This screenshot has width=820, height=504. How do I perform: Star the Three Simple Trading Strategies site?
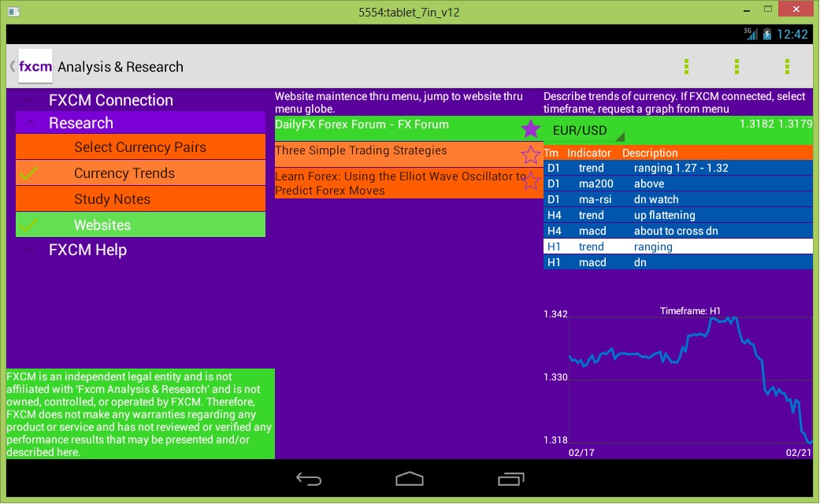(x=530, y=154)
